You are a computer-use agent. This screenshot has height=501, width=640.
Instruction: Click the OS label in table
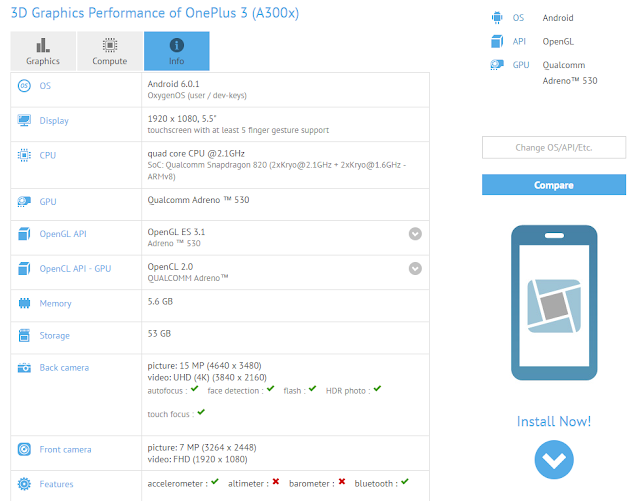click(45, 86)
